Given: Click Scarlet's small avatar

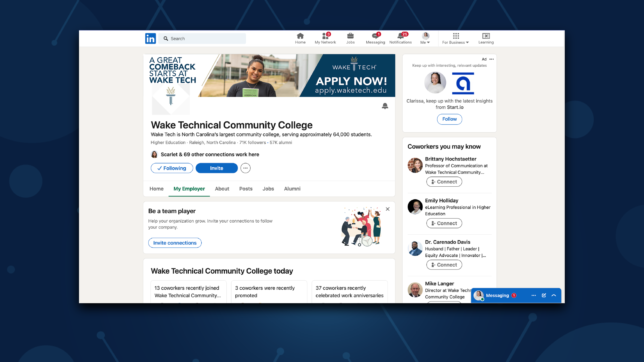Looking at the screenshot, I should (x=154, y=154).
